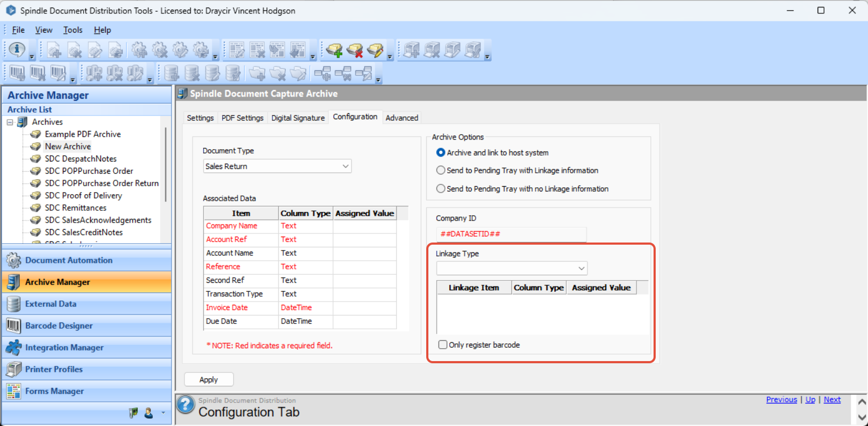Click the add database icon
The height and width of the screenshot is (426, 868).
click(172, 73)
